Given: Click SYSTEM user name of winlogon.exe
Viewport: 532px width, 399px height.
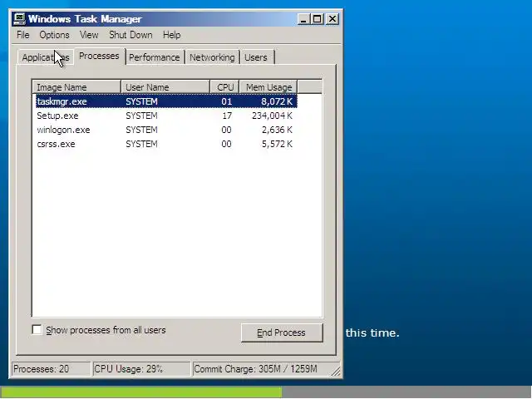Looking at the screenshot, I should click(141, 130).
